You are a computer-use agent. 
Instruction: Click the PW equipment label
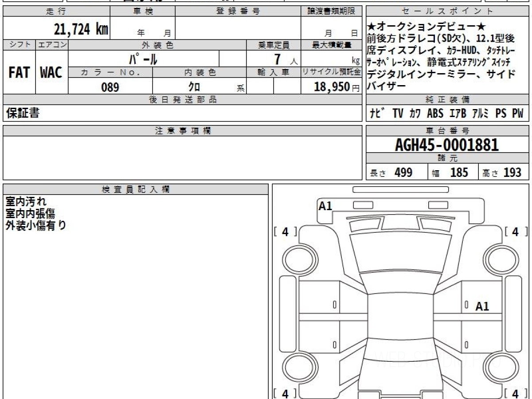(x=518, y=113)
